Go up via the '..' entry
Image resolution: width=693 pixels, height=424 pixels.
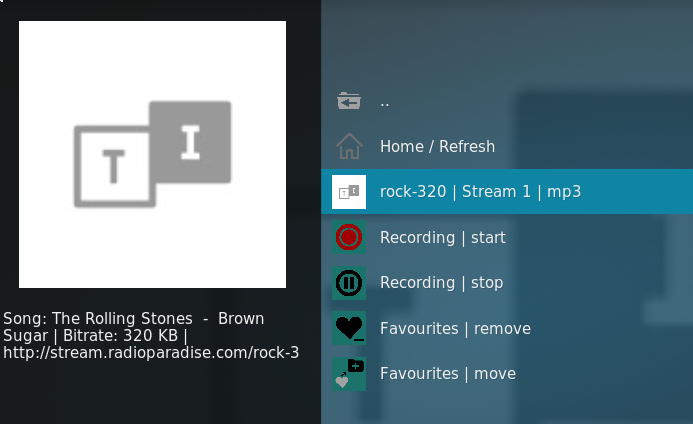(x=507, y=101)
